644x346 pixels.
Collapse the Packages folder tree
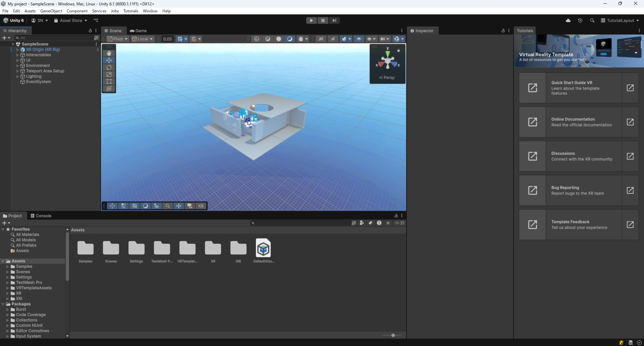point(3,304)
